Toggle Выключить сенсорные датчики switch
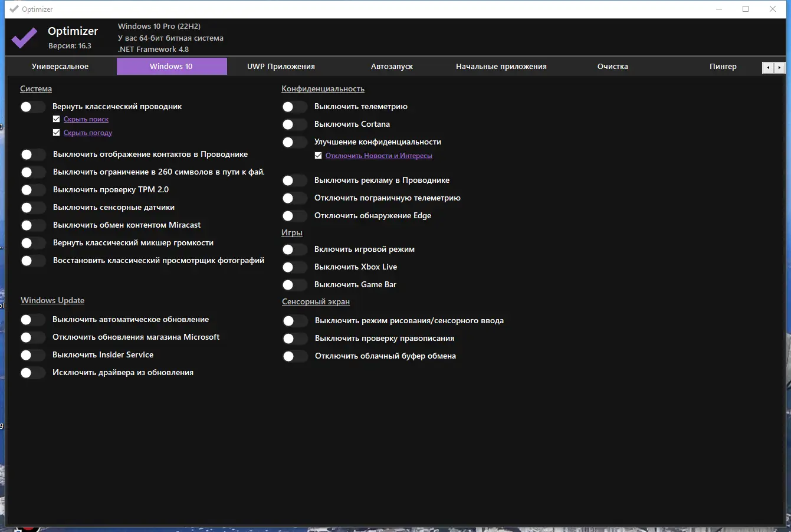The height and width of the screenshot is (532, 791). tap(33, 208)
